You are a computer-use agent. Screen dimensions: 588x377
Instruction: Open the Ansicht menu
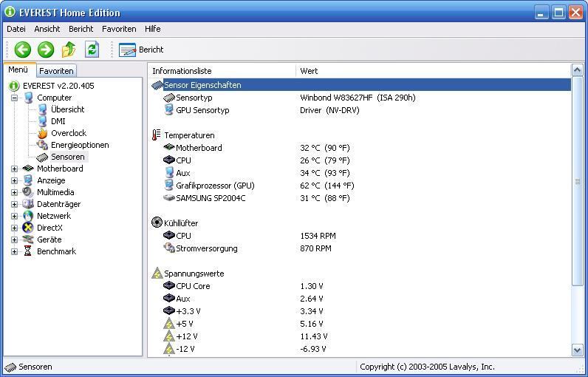coord(47,29)
